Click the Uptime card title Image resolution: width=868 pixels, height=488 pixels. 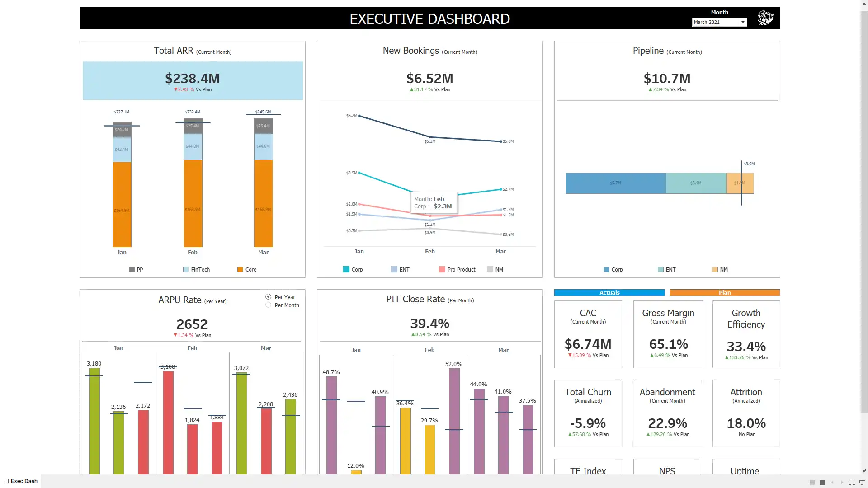tap(745, 471)
